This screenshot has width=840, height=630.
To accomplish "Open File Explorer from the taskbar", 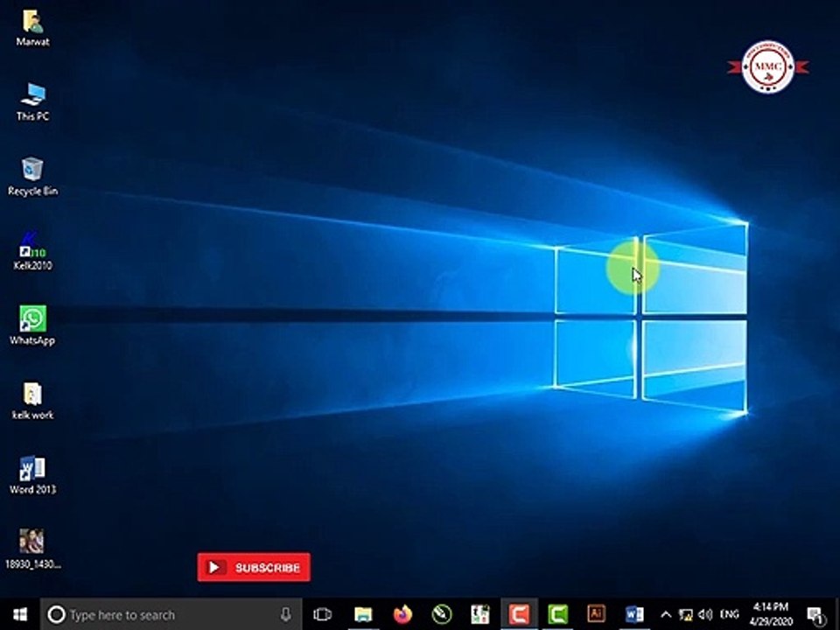I will (363, 614).
